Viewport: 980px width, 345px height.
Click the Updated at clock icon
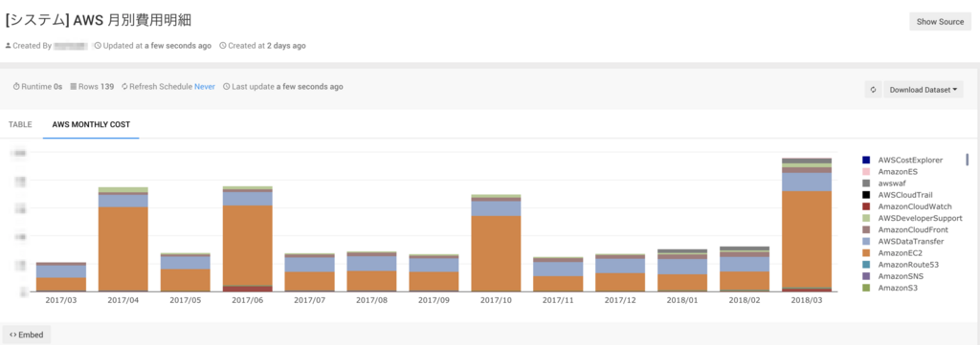(x=99, y=46)
